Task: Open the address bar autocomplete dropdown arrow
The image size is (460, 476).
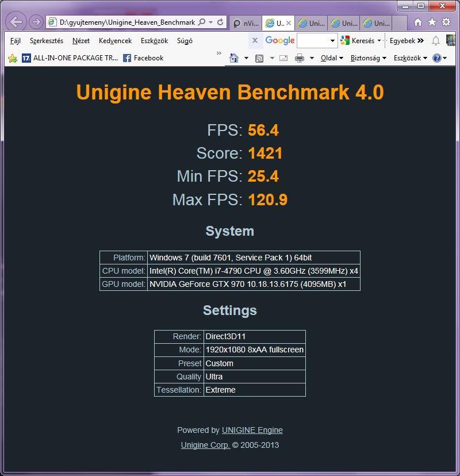Action: (x=210, y=22)
